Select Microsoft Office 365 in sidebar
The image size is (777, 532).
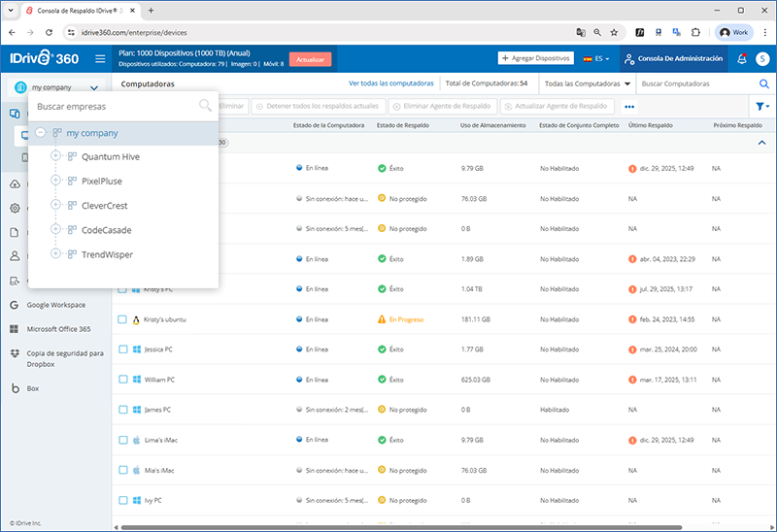pyautogui.click(x=16, y=329)
